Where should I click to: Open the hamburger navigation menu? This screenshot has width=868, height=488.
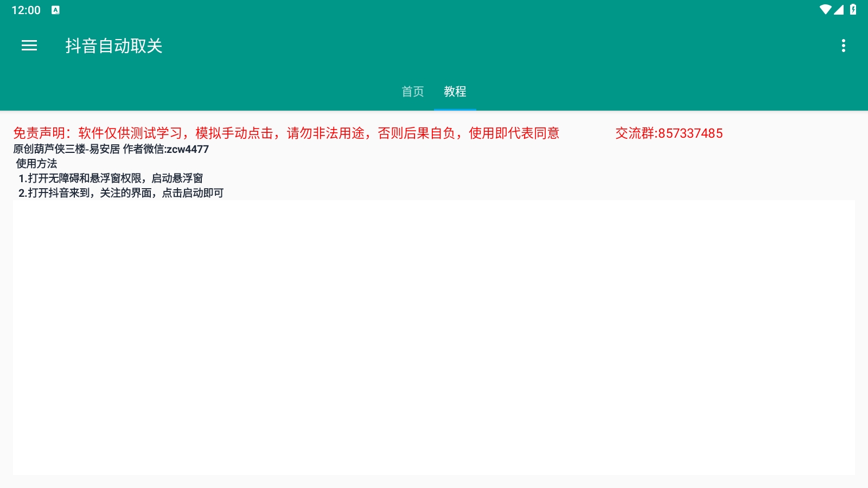(29, 46)
